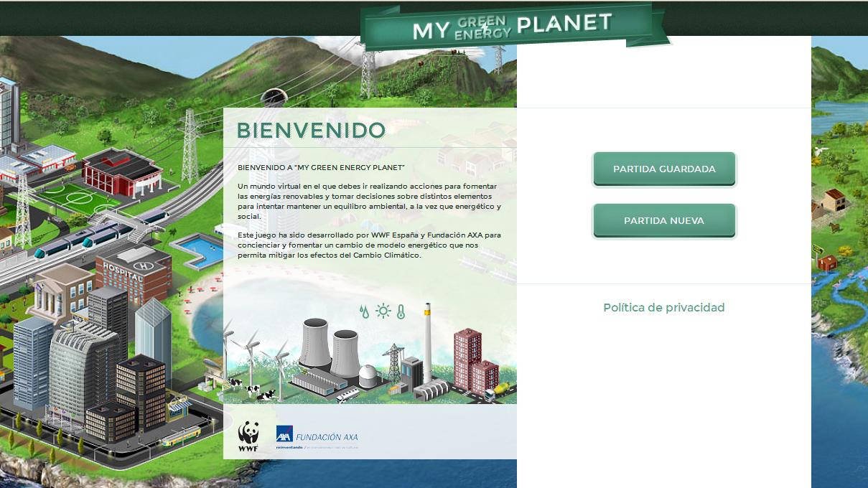868x488 pixels.
Task: Click the My Green Energy Planet banner
Action: tap(514, 27)
